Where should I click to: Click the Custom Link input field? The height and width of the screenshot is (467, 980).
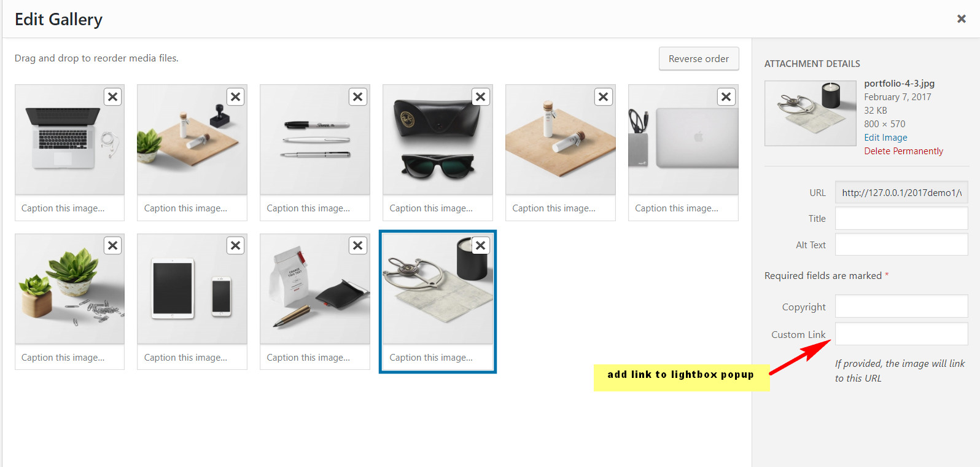(x=901, y=334)
